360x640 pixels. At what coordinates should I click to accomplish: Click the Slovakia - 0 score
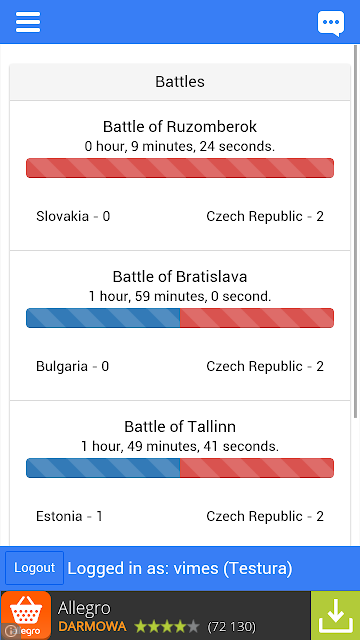pos(73,216)
